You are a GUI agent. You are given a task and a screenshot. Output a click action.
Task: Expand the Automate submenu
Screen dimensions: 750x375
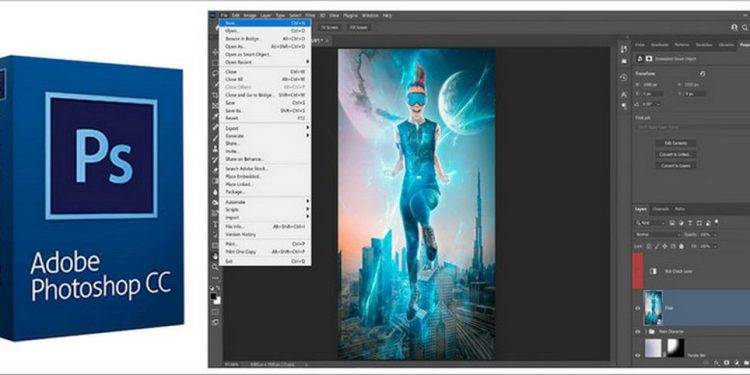click(x=265, y=202)
